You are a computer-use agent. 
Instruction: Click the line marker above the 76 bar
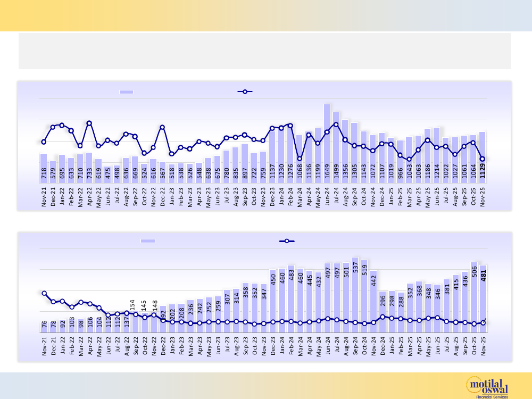[x=44, y=293]
